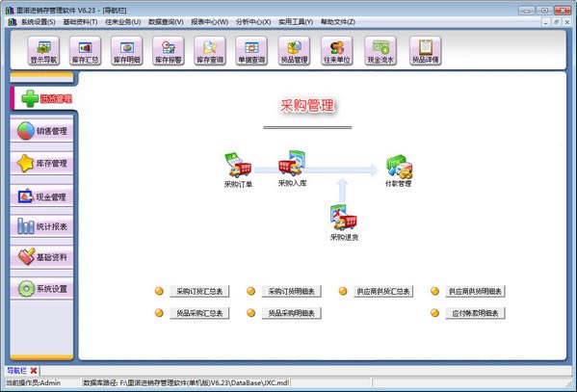The width and height of the screenshot is (577, 392).
Task: Open the 付款管理 icon
Action: click(x=399, y=167)
